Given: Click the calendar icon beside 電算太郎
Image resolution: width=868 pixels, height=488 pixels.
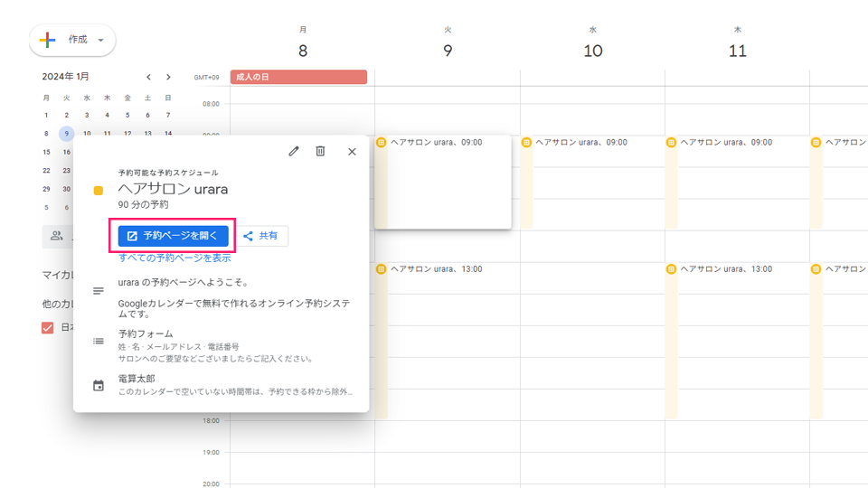Looking at the screenshot, I should coord(98,386).
